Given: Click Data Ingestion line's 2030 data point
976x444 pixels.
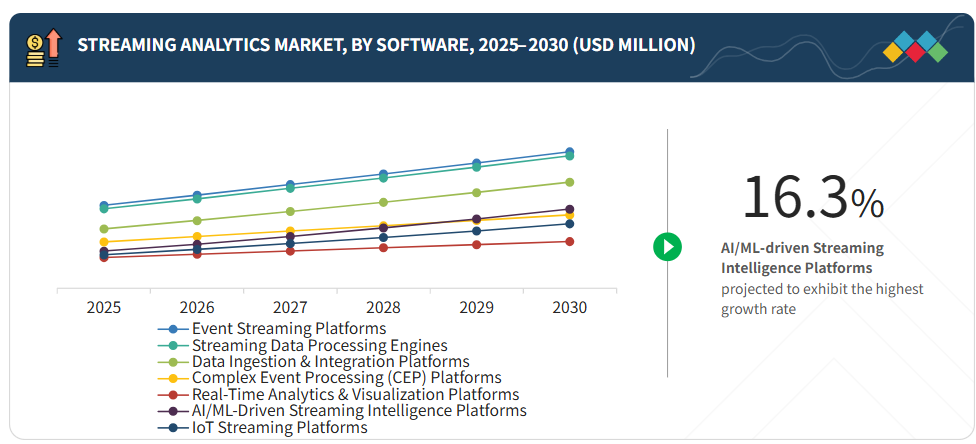Looking at the screenshot, I should (x=569, y=182).
